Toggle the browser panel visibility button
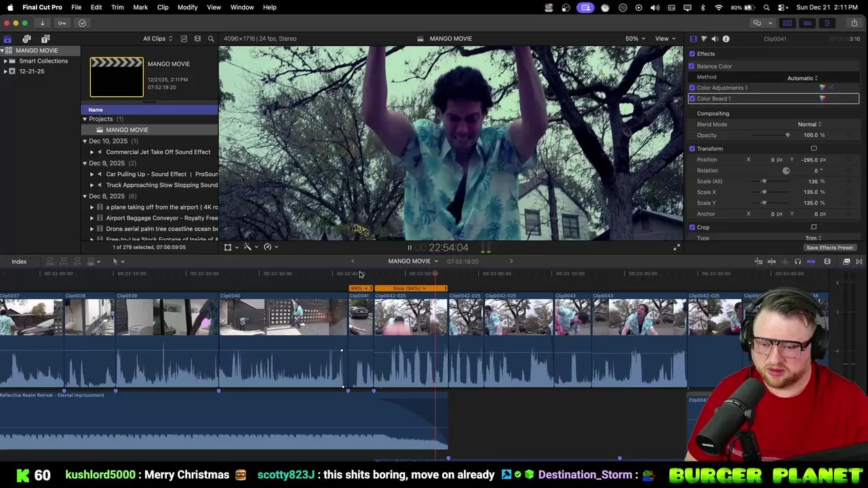The height and width of the screenshot is (488, 868). pos(787,23)
